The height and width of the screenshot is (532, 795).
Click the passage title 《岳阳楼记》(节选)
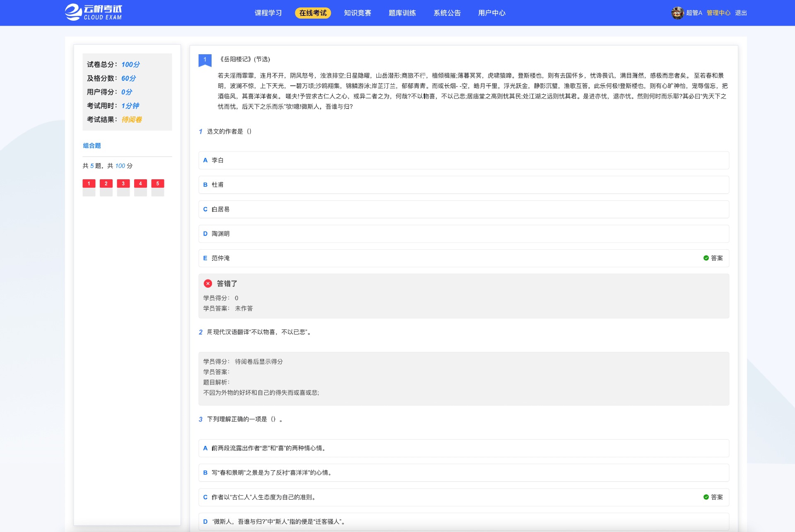[244, 59]
